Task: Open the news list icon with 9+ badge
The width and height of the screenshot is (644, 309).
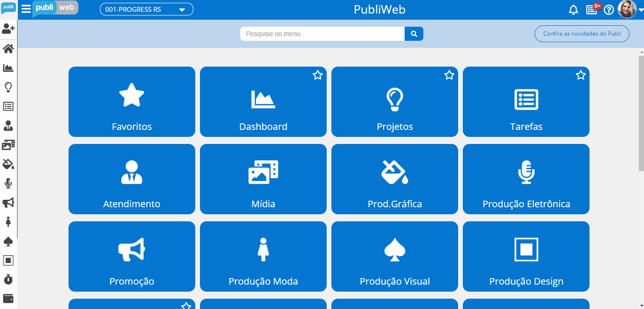Action: coord(592,10)
